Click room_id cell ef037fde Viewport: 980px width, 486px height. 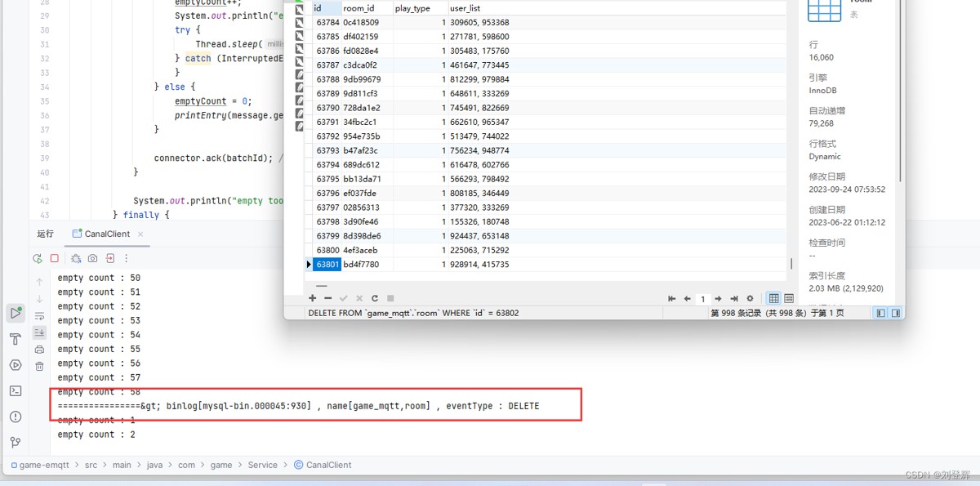[x=366, y=194]
